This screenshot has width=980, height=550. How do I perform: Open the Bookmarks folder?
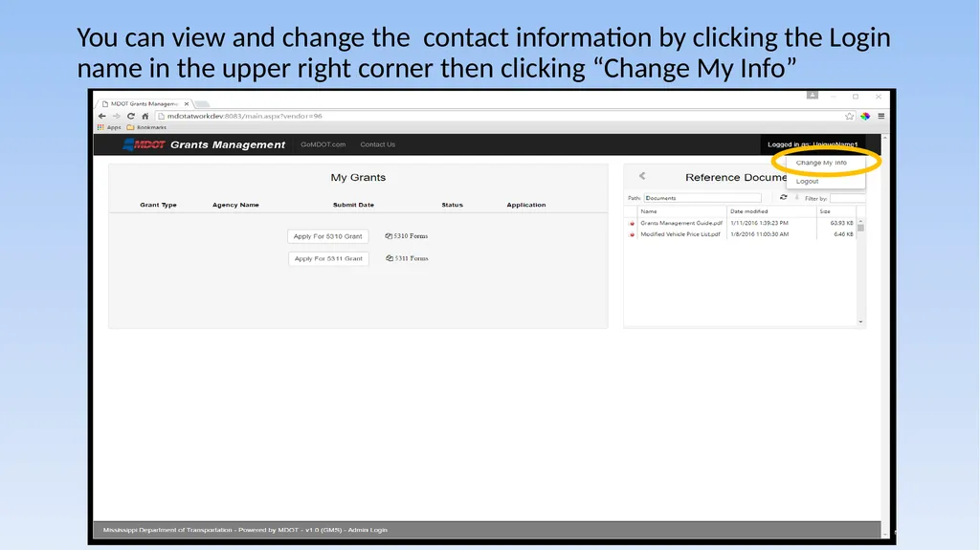(x=146, y=127)
